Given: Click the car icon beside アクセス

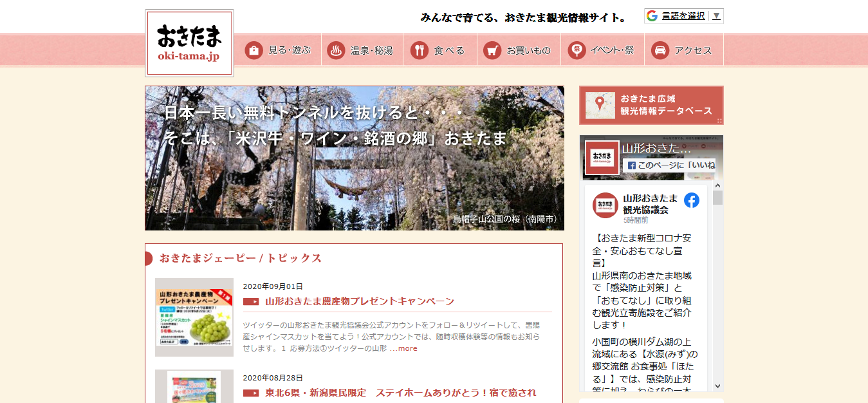Looking at the screenshot, I should 660,50.
